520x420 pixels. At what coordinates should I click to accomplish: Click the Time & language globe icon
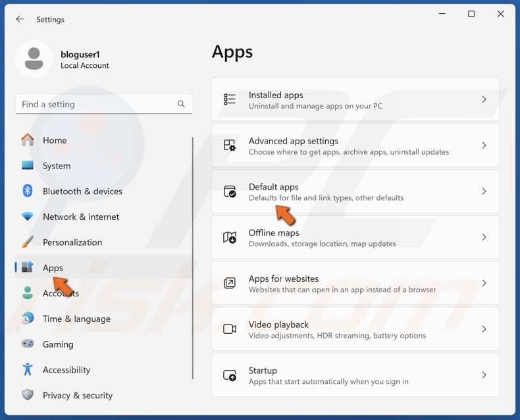coord(28,318)
